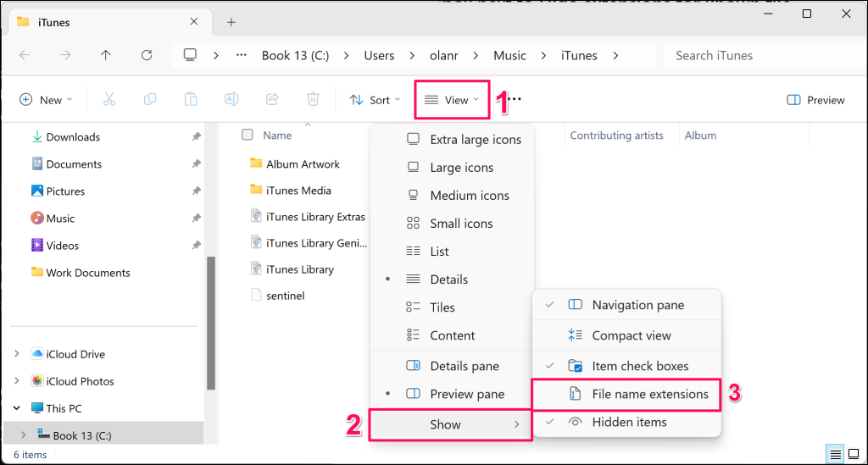Open Work Documents in navigation pane

click(x=88, y=273)
